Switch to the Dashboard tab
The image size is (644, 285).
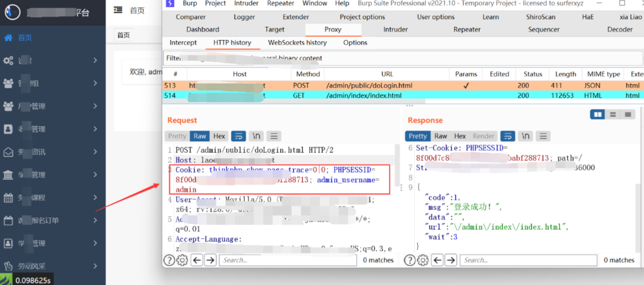pos(203,30)
